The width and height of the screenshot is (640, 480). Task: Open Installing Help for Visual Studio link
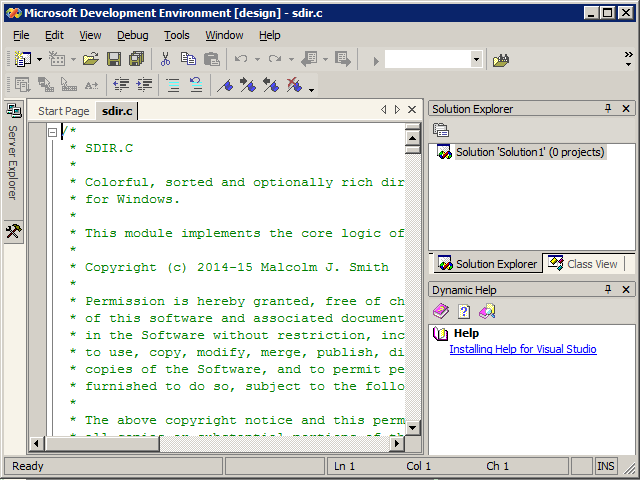(x=523, y=349)
